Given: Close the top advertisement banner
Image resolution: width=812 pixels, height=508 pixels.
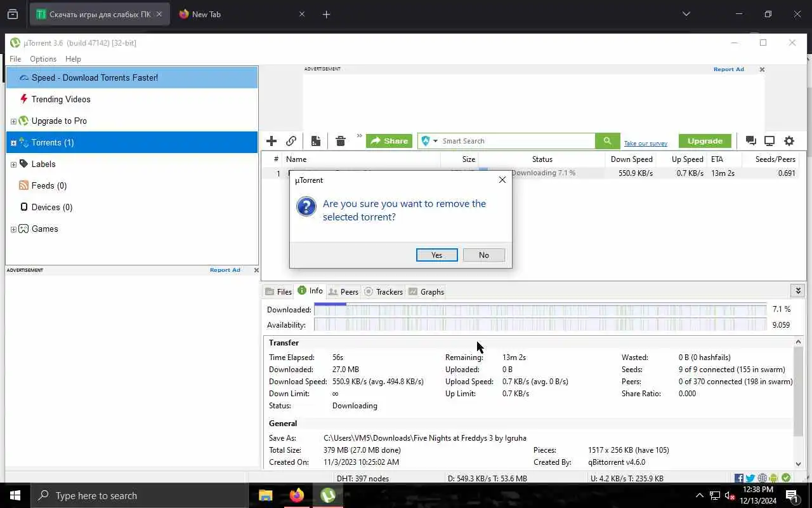Looking at the screenshot, I should click(762, 69).
